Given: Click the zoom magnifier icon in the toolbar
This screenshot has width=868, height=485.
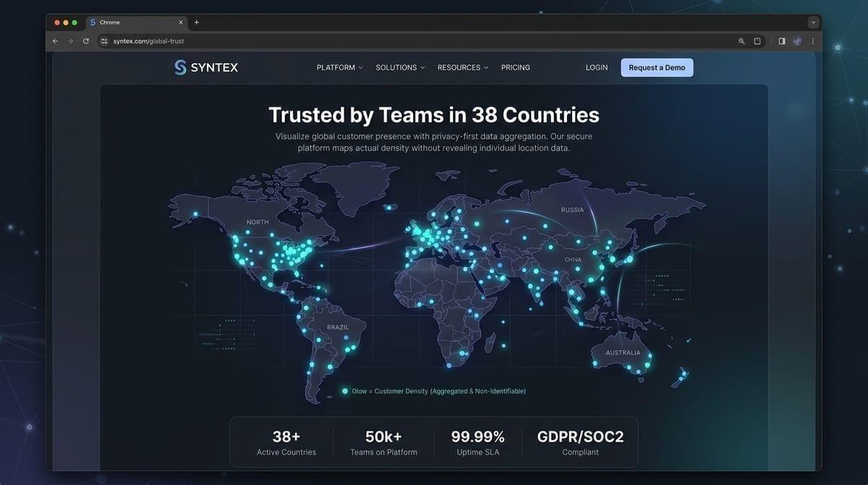Looking at the screenshot, I should click(x=741, y=41).
